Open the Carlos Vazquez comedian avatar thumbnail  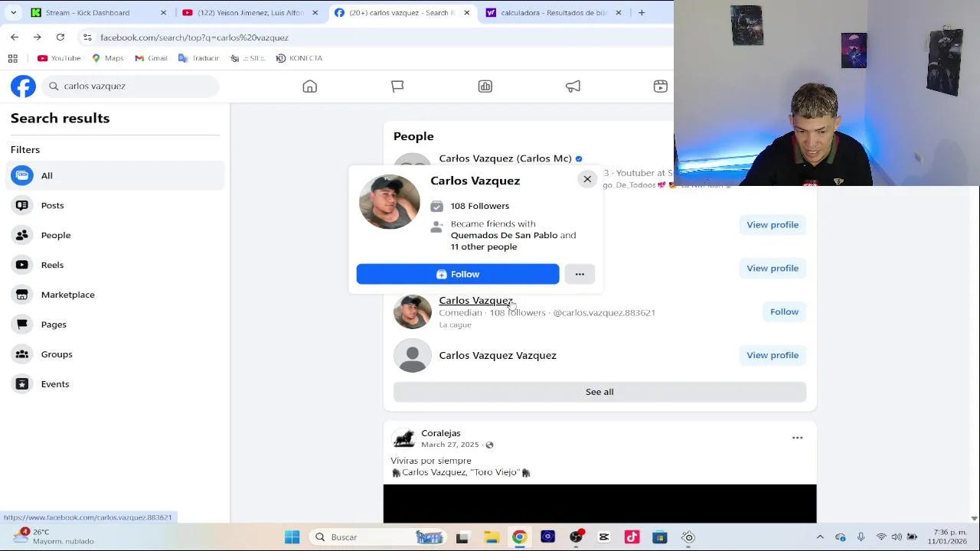click(413, 312)
